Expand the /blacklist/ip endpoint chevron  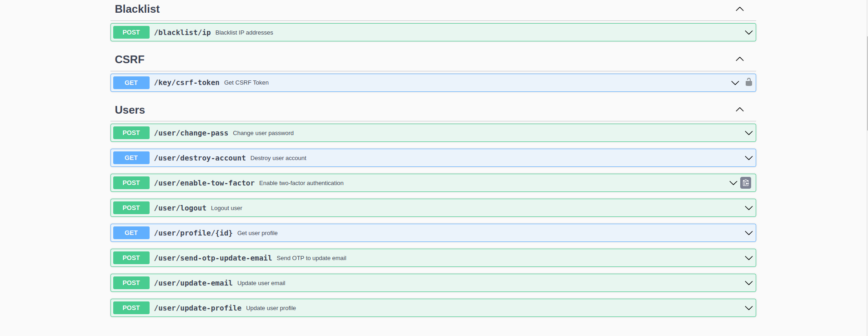pos(748,32)
